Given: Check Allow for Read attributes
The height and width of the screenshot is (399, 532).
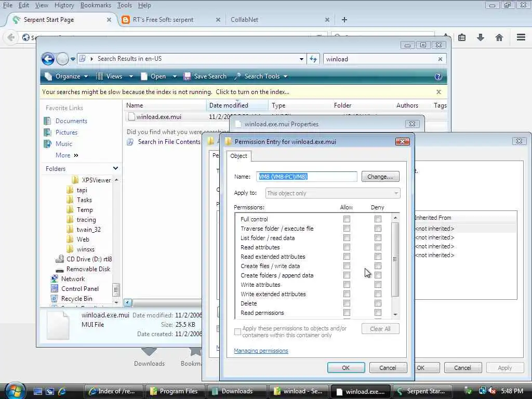Looking at the screenshot, I should coord(347,247).
